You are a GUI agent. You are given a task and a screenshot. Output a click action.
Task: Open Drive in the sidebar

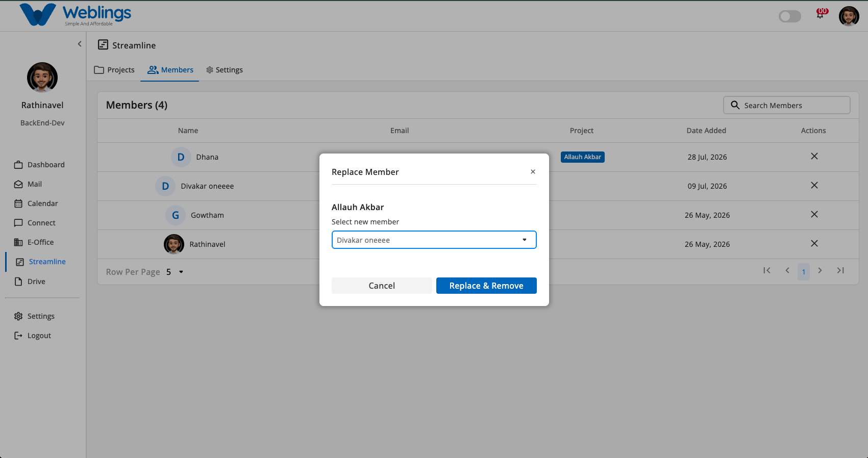[30, 282]
